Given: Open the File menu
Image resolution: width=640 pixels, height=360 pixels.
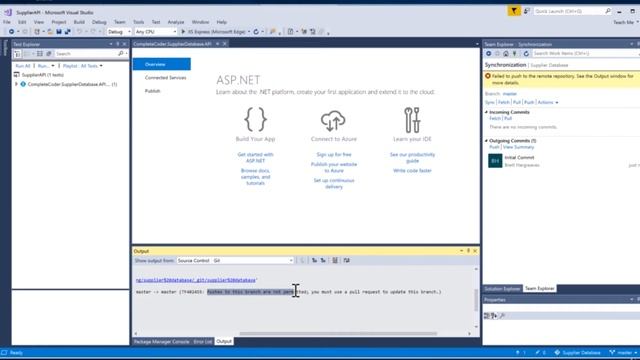Looking at the screenshot, I should [x=7, y=22].
